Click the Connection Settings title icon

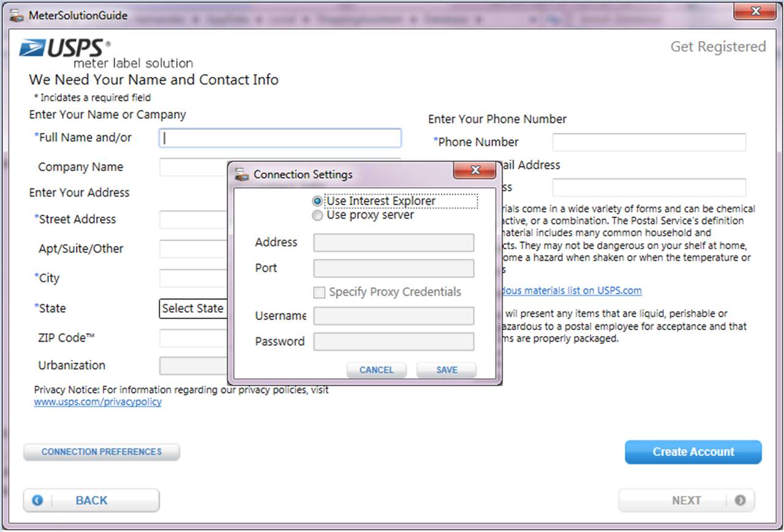click(241, 174)
